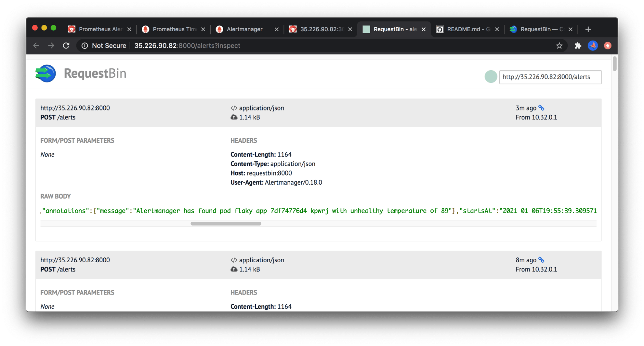644x346 pixels.
Task: Close the active RequestBin alerts tab
Action: pos(423,29)
